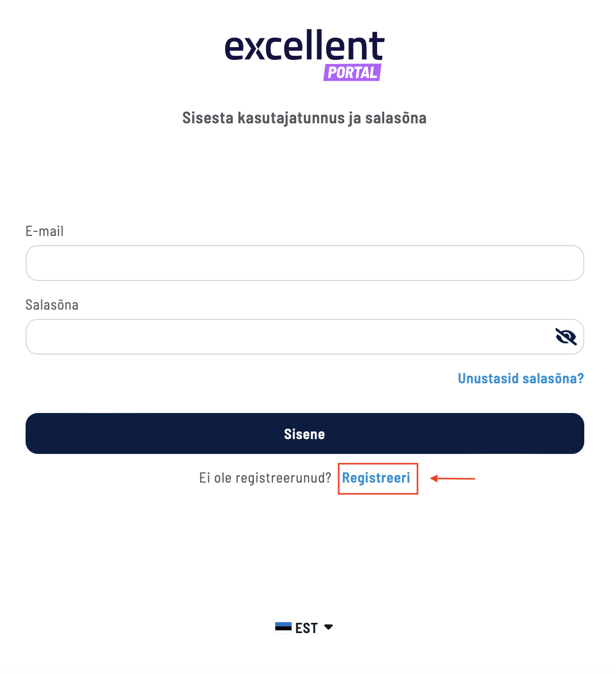Click the Estonian flag icon
Viewport: 616px width, 674px height.
[283, 627]
